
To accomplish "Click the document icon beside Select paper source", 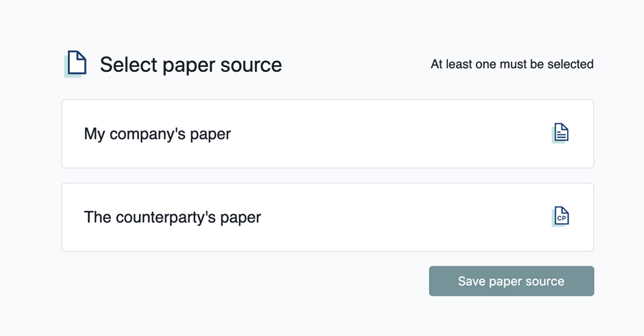I will (x=75, y=64).
